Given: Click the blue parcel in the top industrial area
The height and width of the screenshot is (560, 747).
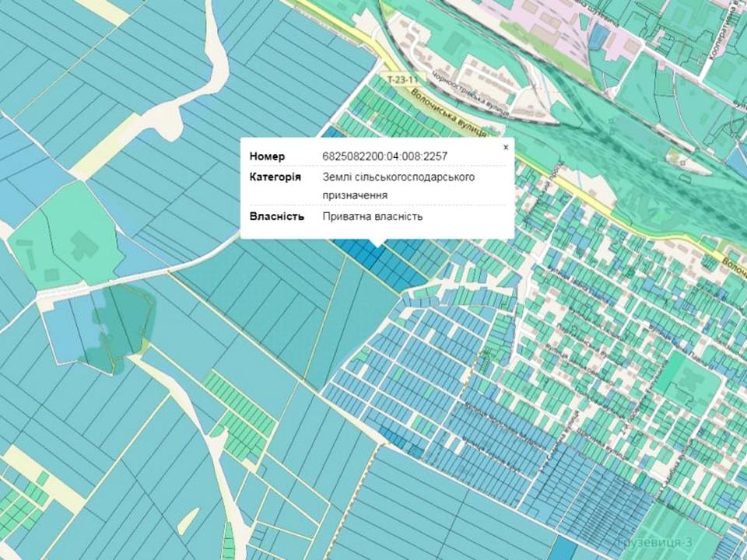Looking at the screenshot, I should (598, 35).
